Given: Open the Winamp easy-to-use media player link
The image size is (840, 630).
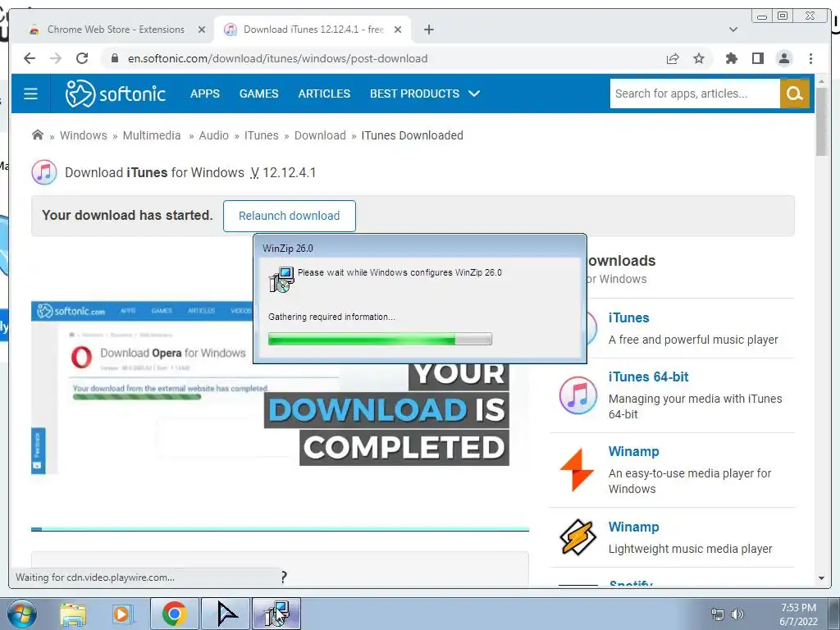Looking at the screenshot, I should (x=634, y=451).
